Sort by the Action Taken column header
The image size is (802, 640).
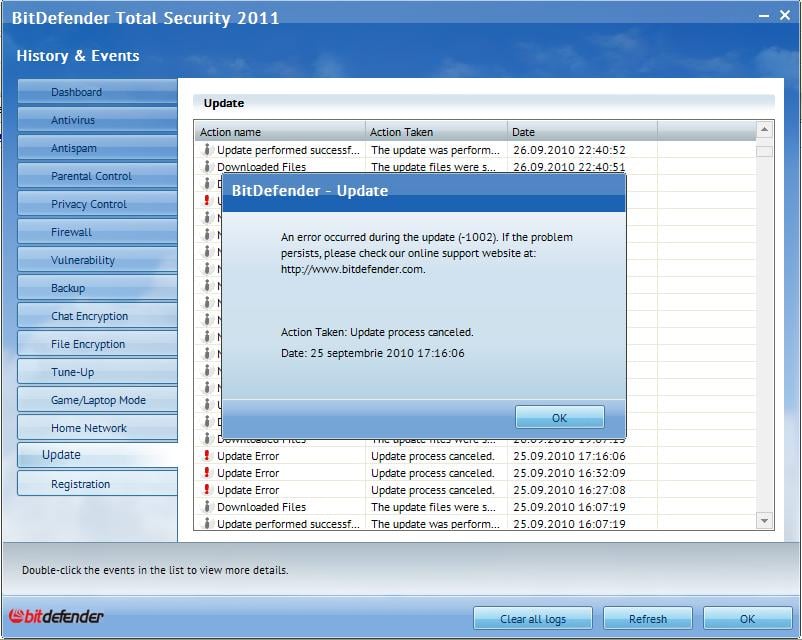coord(436,132)
